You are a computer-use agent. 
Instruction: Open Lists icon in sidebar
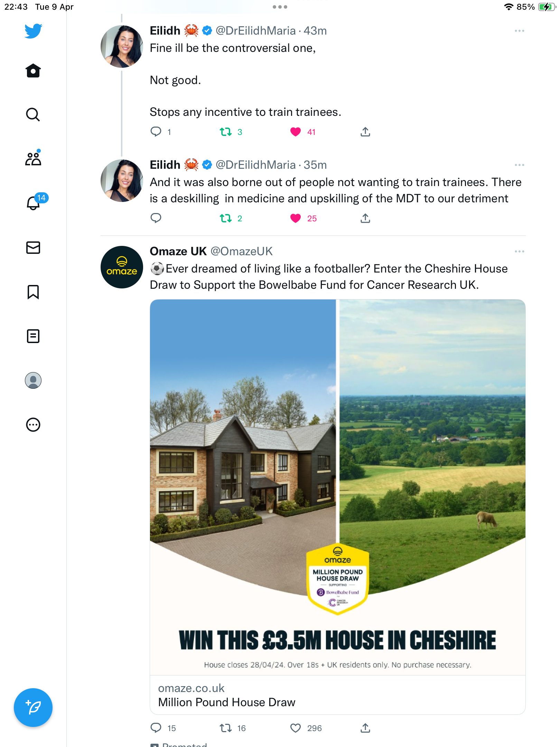33,336
